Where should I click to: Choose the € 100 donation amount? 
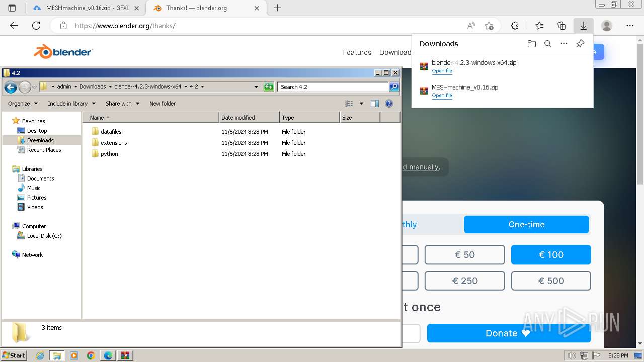[x=551, y=255]
